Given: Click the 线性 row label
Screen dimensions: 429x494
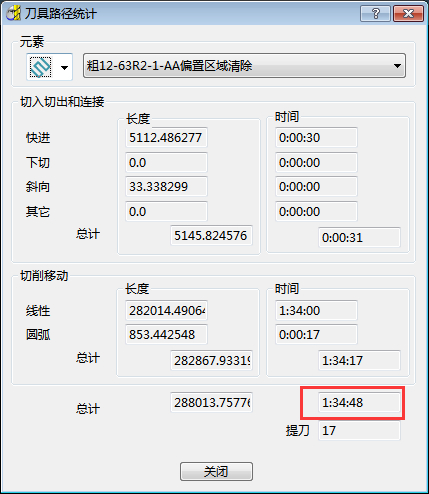Looking at the screenshot, I should pyautogui.click(x=38, y=311).
